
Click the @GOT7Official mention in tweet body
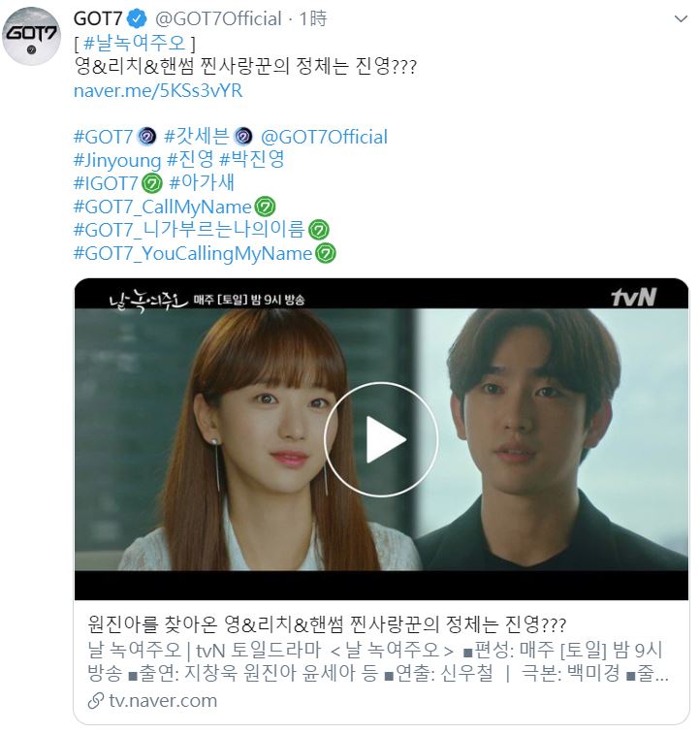(324, 137)
